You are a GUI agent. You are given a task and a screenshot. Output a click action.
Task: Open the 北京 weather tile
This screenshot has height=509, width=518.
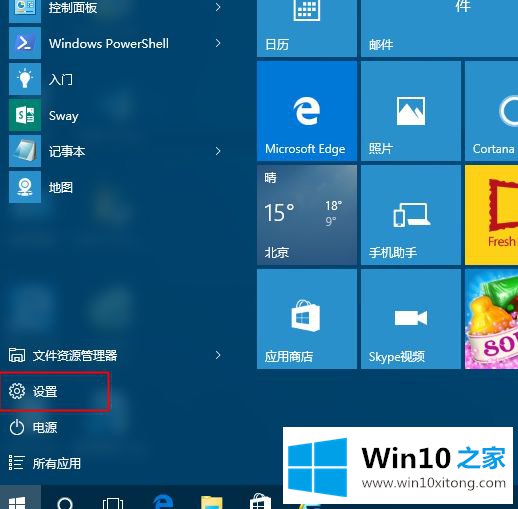307,215
